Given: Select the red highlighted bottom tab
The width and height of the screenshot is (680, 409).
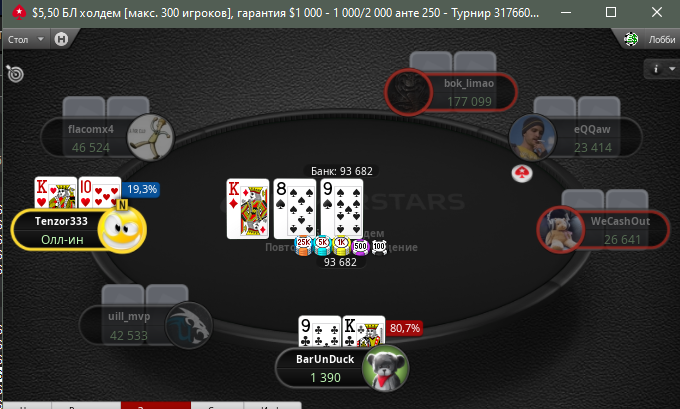Looking at the screenshot, I should tap(156, 406).
